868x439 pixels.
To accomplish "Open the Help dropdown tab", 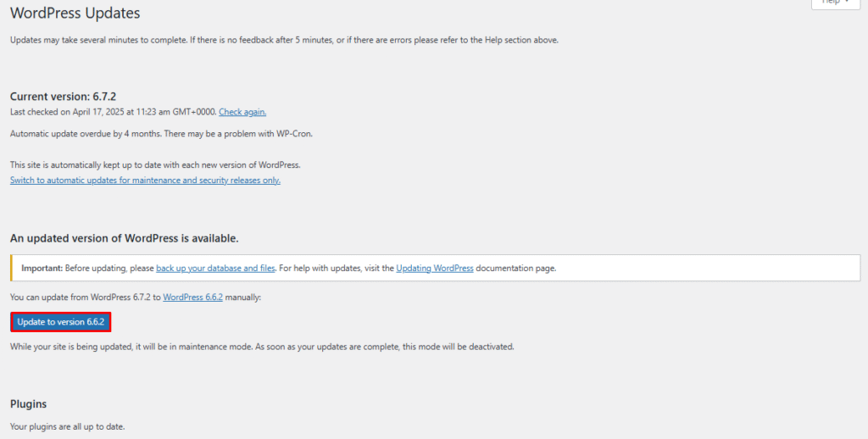I will coord(834,3).
